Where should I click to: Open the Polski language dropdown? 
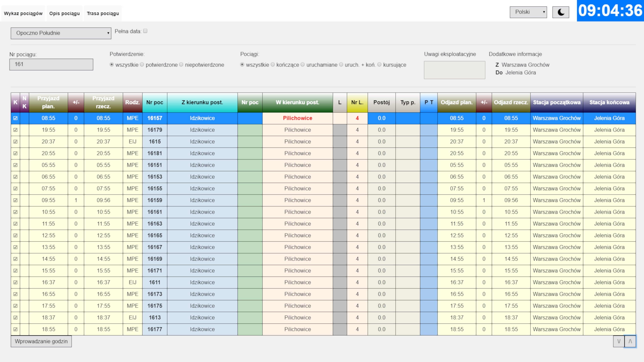coord(528,12)
